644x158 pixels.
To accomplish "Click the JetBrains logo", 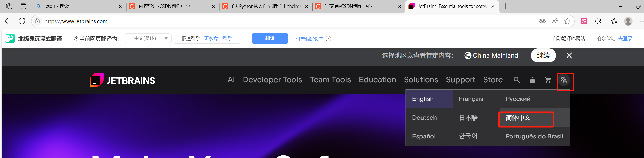I will (x=122, y=80).
